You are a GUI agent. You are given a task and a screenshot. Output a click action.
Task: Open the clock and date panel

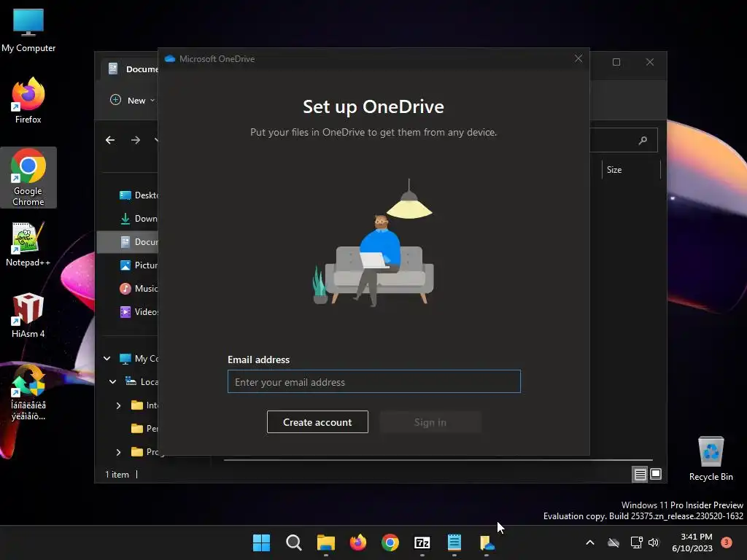pyautogui.click(x=692, y=542)
